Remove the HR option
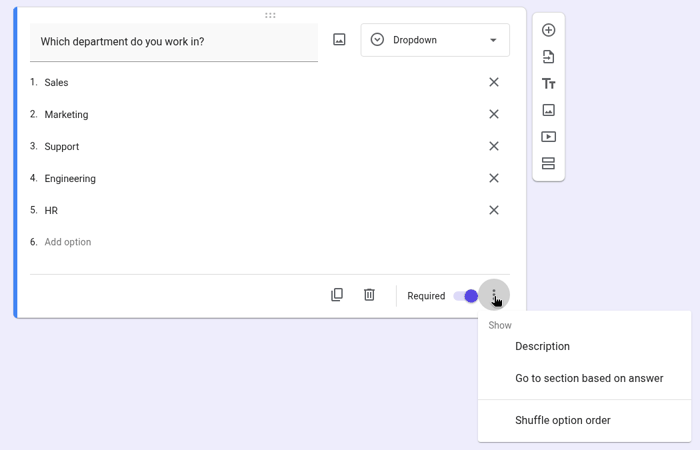 tap(494, 210)
